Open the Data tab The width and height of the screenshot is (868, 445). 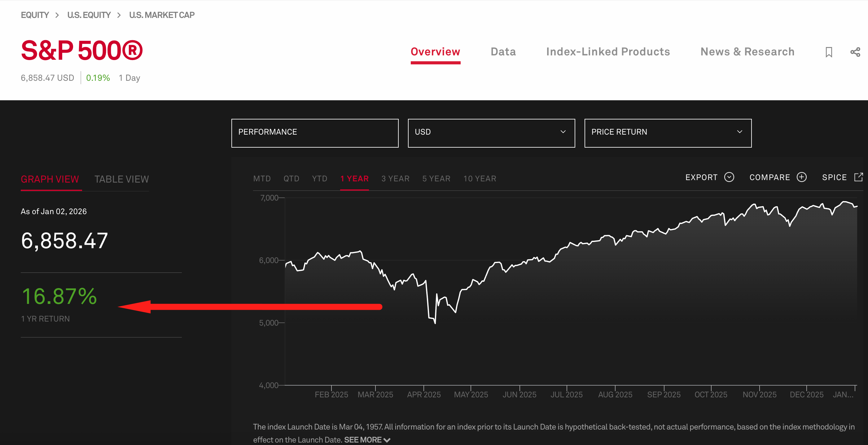(x=503, y=52)
